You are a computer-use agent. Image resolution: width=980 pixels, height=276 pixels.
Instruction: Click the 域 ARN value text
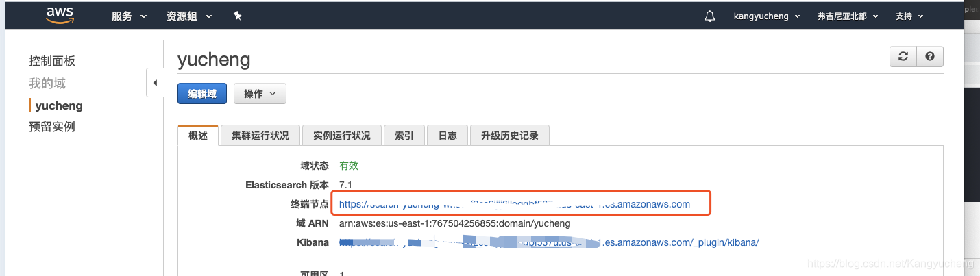point(454,223)
